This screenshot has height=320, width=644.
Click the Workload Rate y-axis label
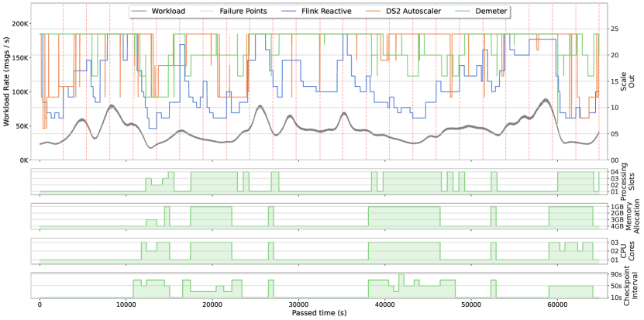click(x=6, y=82)
